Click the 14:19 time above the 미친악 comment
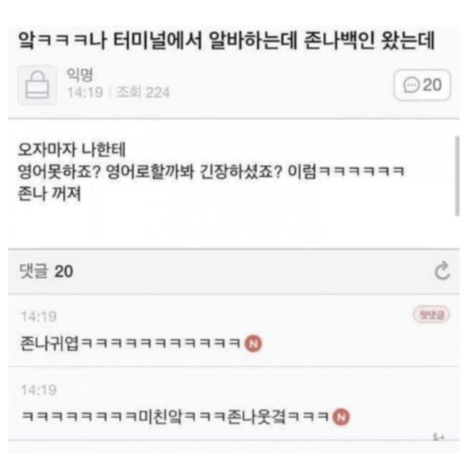Viewport: 476px width, 456px height. [x=39, y=390]
